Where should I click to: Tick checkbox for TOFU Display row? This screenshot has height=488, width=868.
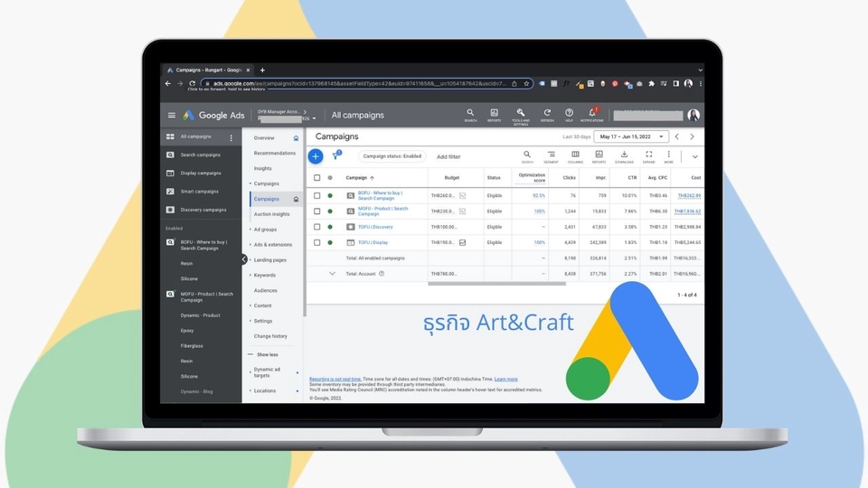[x=317, y=242]
